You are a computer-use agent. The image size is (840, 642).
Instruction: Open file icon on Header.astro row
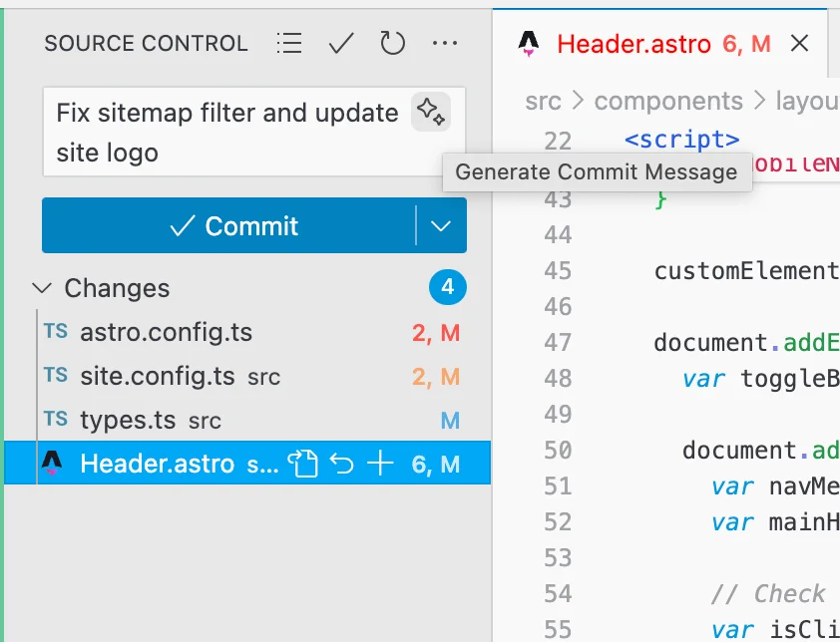click(x=302, y=464)
